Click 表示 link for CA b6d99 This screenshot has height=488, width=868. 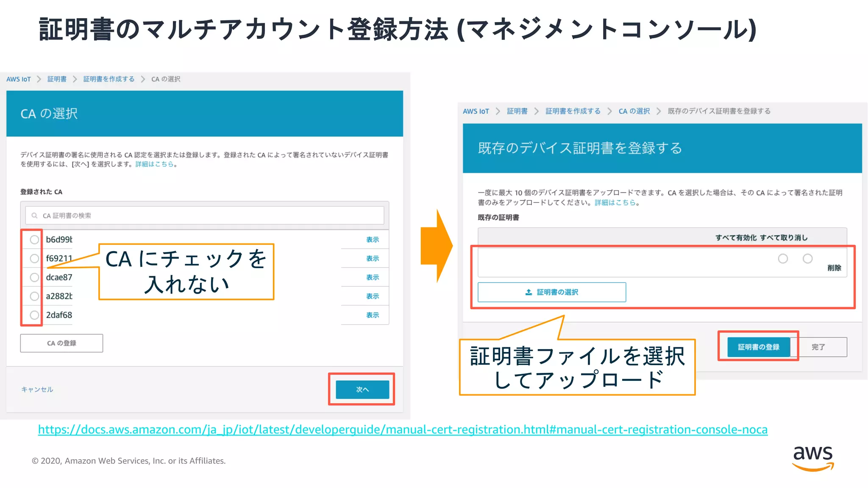(x=373, y=240)
